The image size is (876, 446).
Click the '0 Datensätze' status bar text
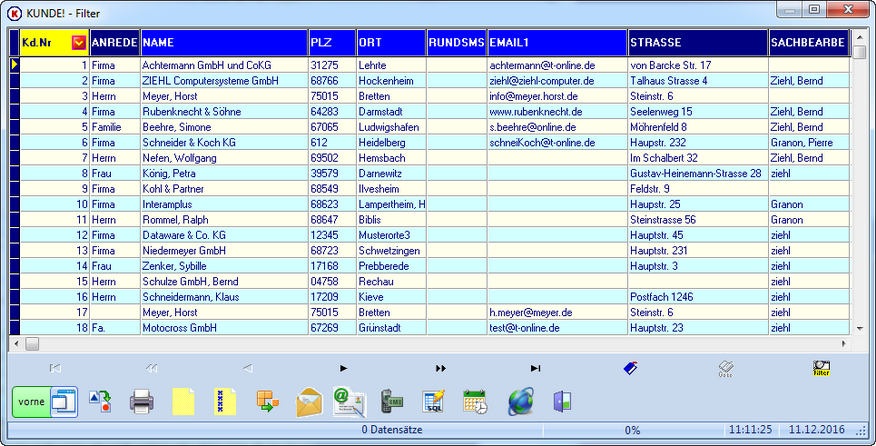point(392,430)
